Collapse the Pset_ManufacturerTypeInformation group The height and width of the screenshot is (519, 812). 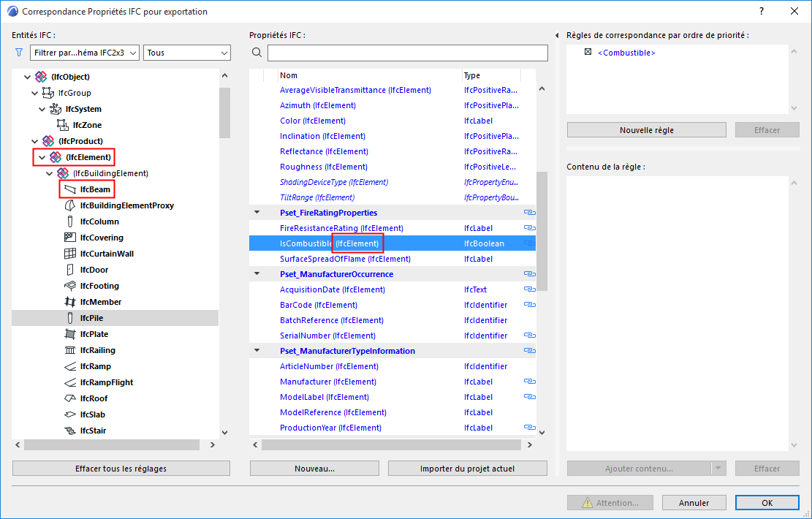pos(257,350)
